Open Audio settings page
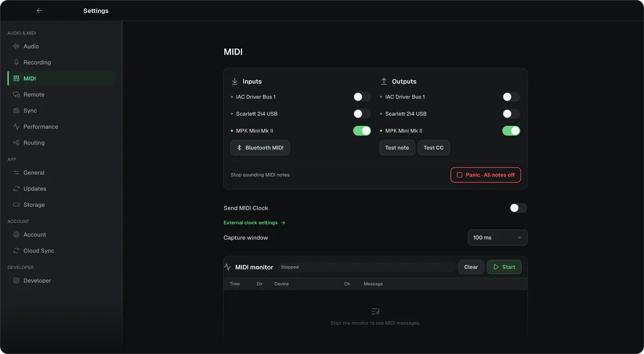The image size is (644, 354). [x=61, y=47]
